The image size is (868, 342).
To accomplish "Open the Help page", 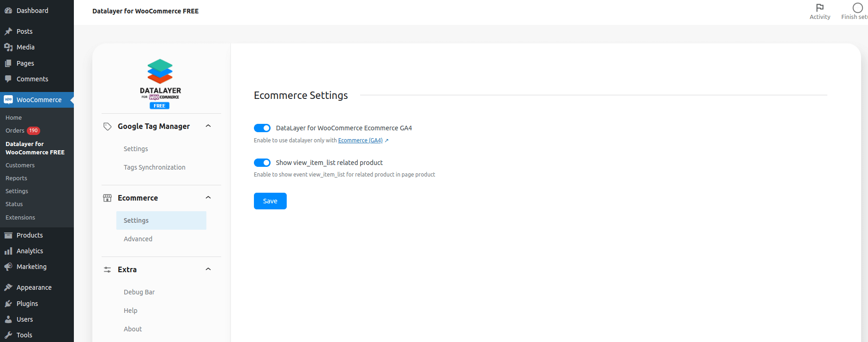I will point(131,311).
